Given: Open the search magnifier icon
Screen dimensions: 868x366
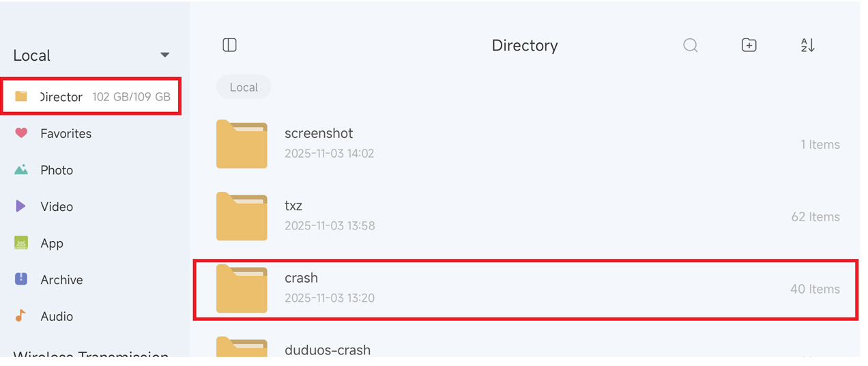Looking at the screenshot, I should point(691,45).
